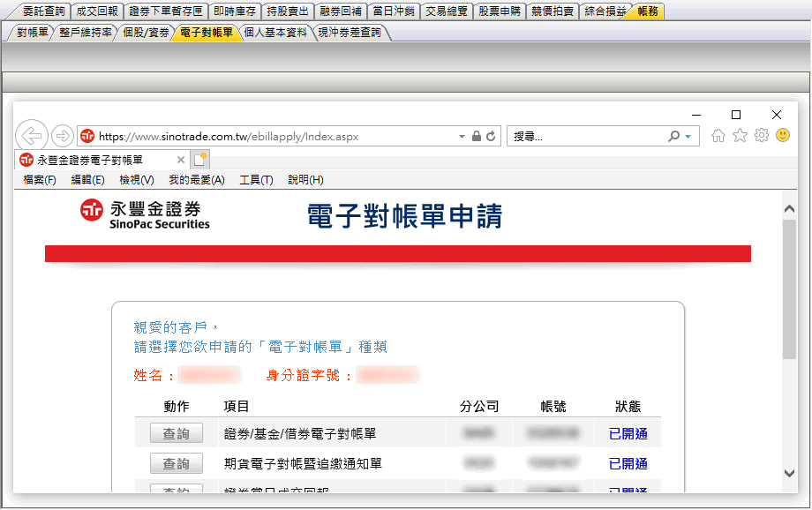812x510 pixels.
Task: Click the security lock icon in address bar
Action: [477, 137]
